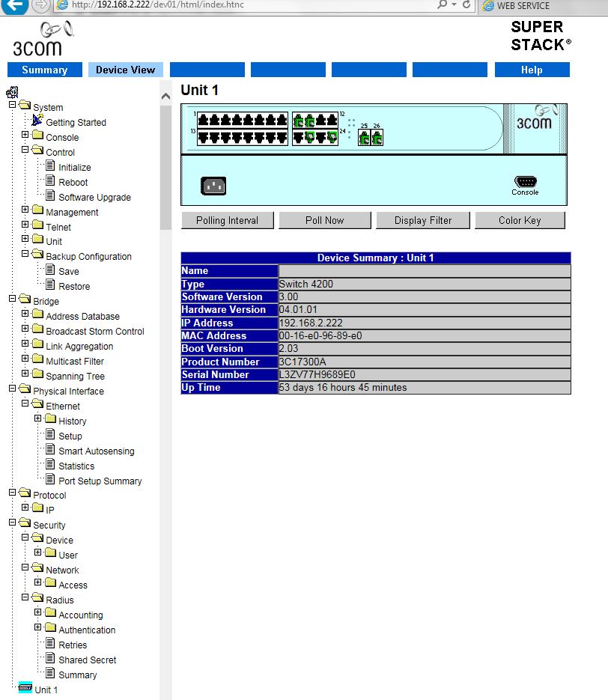
Task: Expand the Multicast Filter node
Action: pyautogui.click(x=25, y=358)
